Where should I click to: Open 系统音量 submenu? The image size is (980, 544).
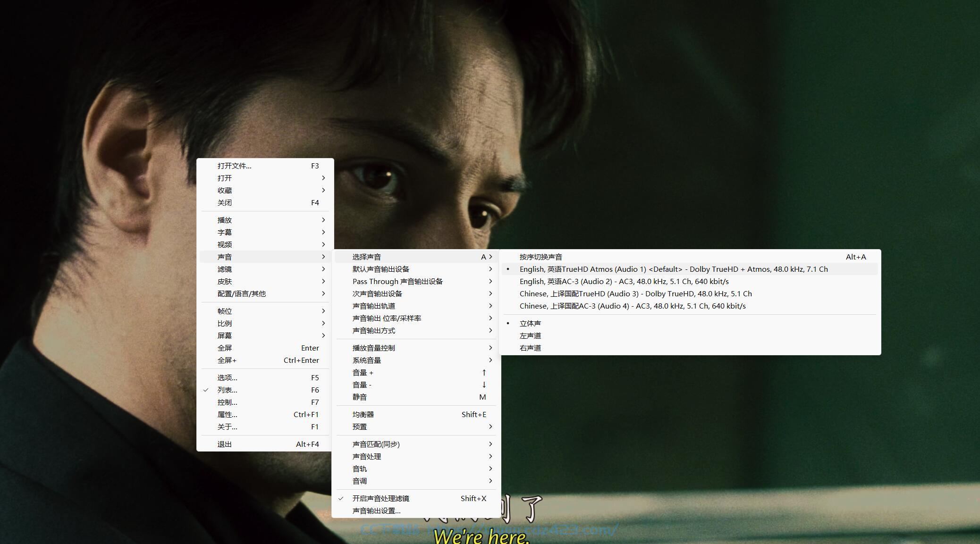[x=416, y=360]
